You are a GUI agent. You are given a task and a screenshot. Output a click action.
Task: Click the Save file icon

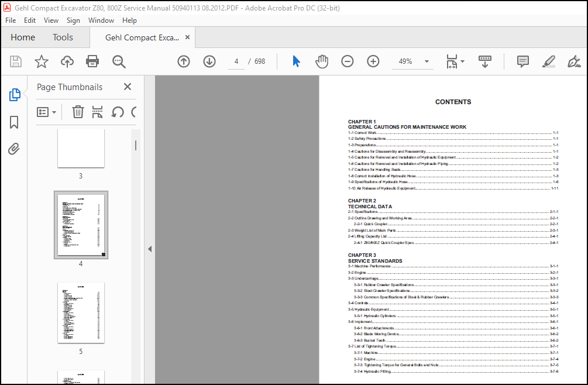16,61
